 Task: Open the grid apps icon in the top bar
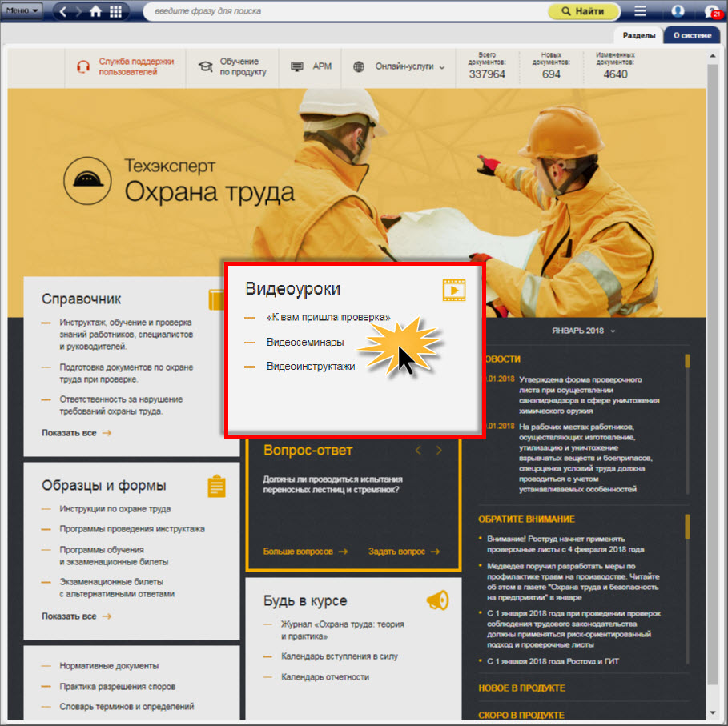116,12
